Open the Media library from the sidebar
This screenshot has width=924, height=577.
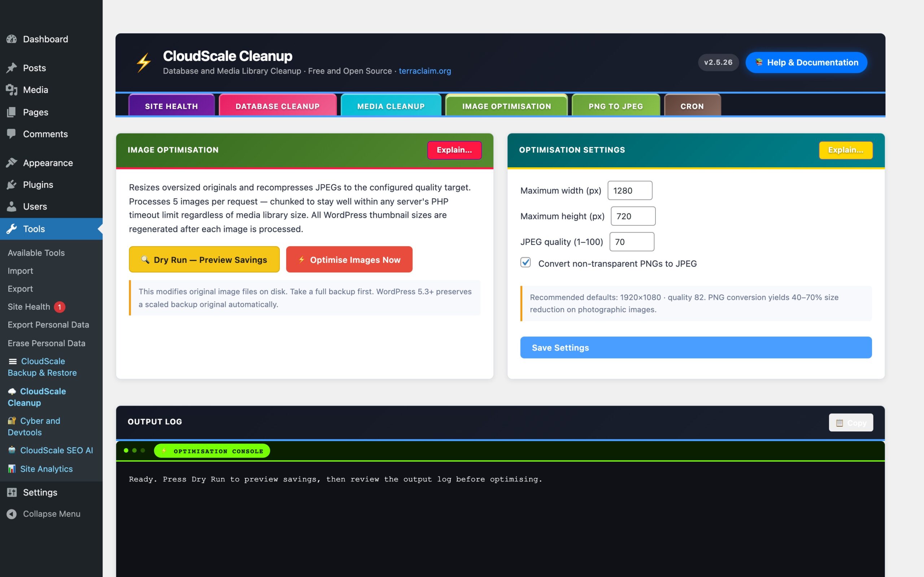point(13,90)
